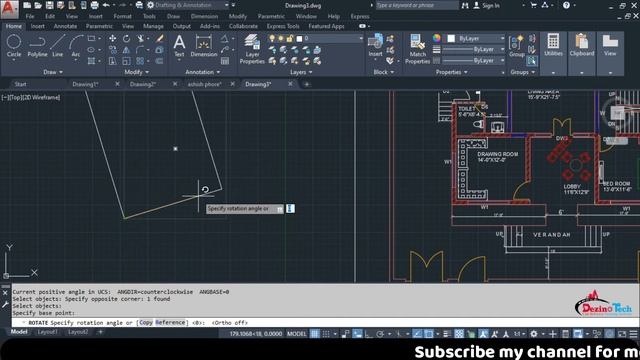Toggle the layer lock padlock icon

[x=289, y=38]
